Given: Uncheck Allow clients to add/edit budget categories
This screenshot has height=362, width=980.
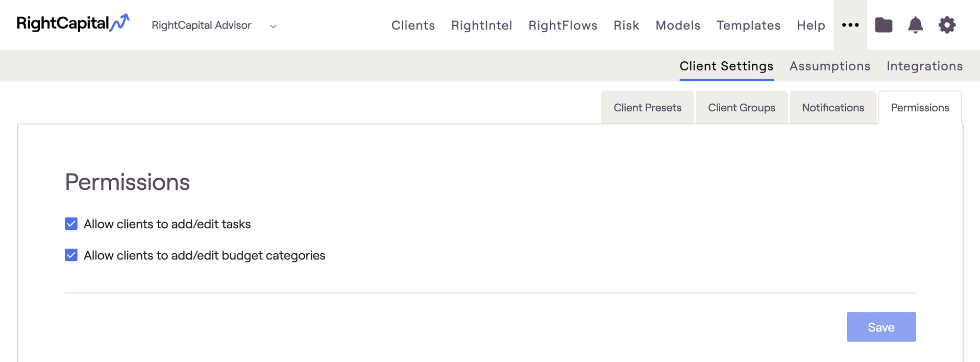Looking at the screenshot, I should pyautogui.click(x=71, y=255).
